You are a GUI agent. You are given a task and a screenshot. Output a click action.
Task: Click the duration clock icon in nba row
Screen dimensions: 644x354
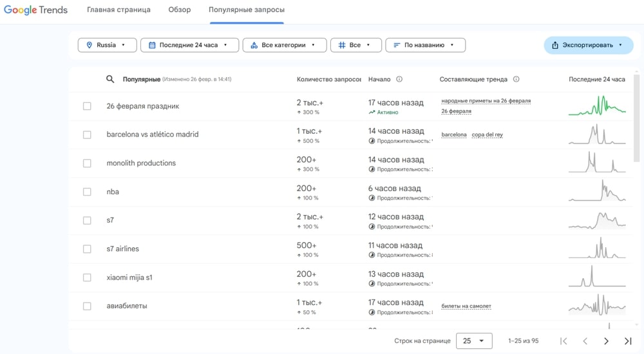point(372,198)
